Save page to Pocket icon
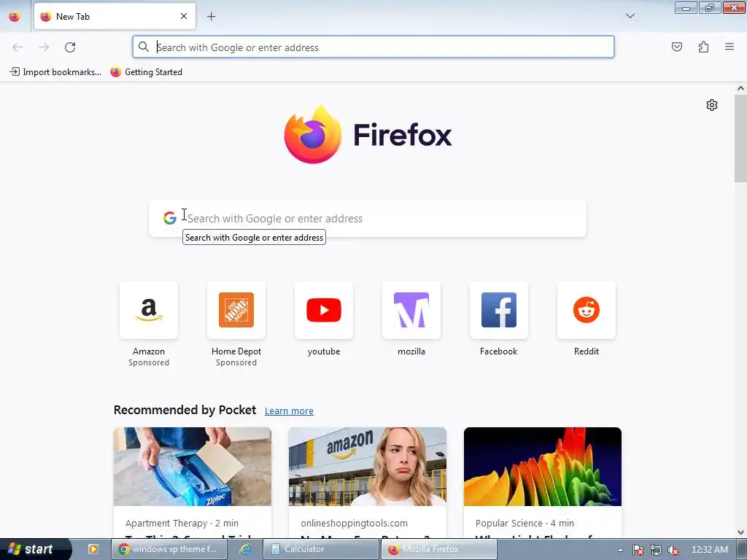Image resolution: width=747 pixels, height=560 pixels. pyautogui.click(x=676, y=47)
